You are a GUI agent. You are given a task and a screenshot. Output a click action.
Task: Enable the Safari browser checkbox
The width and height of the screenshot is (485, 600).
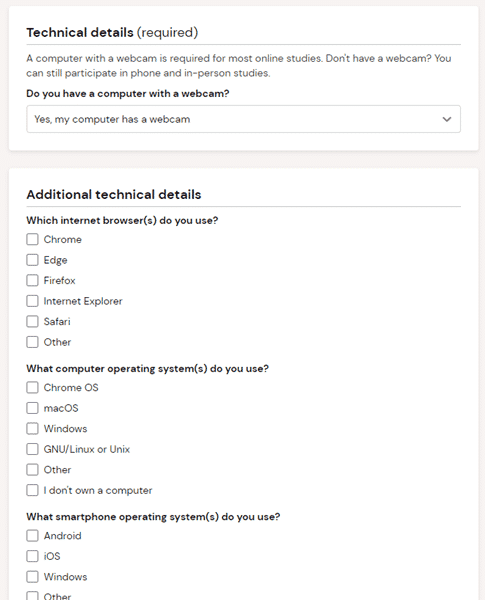(33, 321)
